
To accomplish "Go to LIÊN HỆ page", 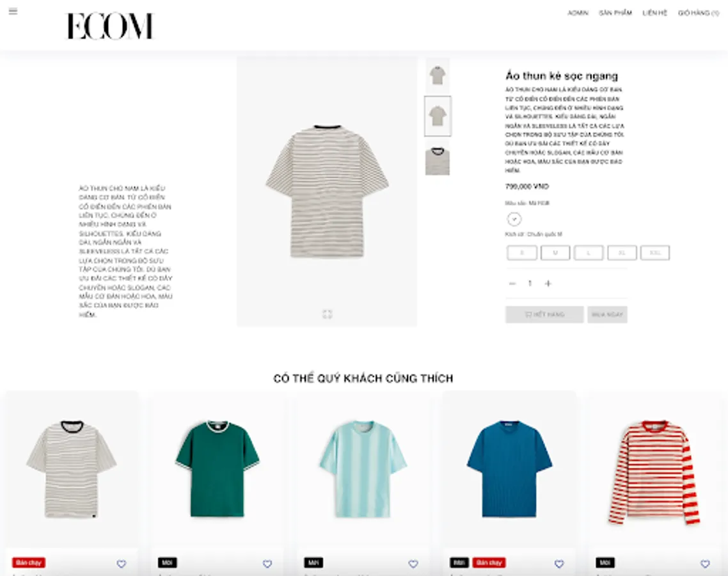I will point(654,13).
